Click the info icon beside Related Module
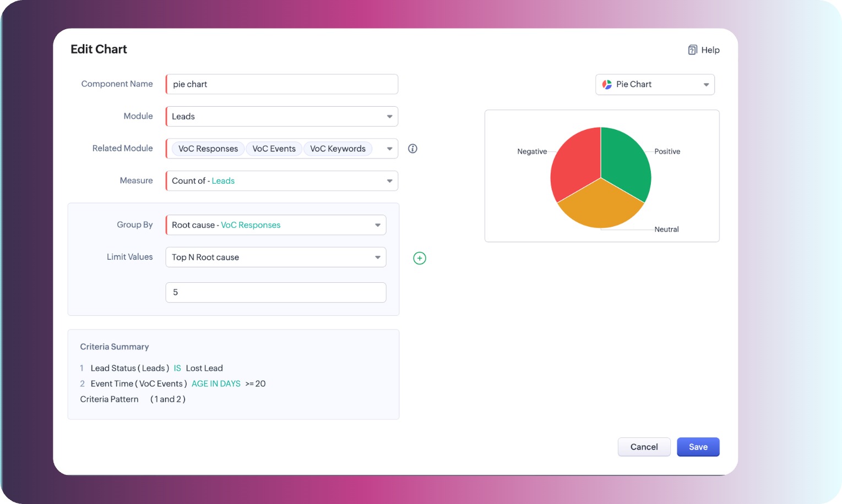 tap(412, 149)
